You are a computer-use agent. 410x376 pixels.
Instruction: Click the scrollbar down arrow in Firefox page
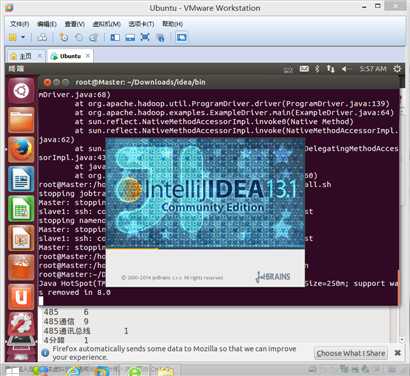pyautogui.click(x=402, y=340)
